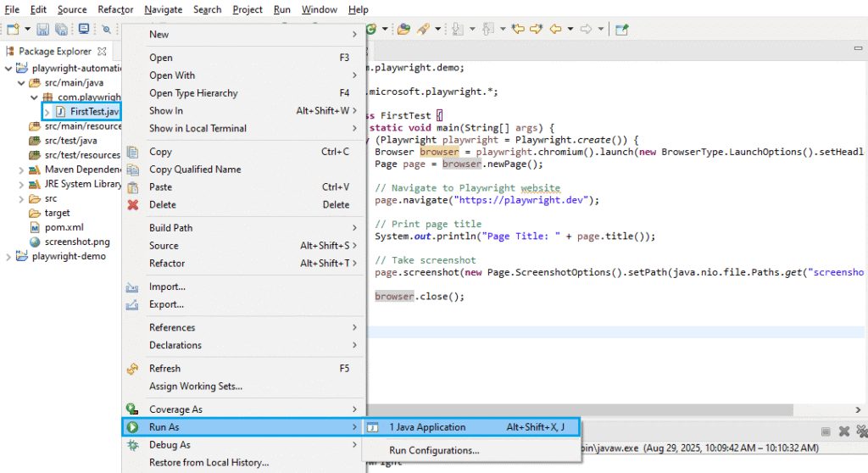Screen dimensions: 868x473
Task: Choose Import... from the context menu
Action: pos(243,287)
